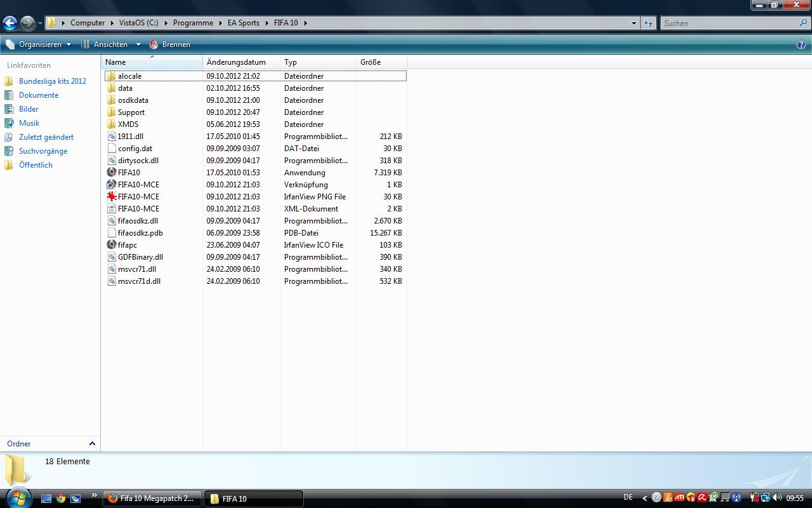The height and width of the screenshot is (508, 812).
Task: Select the fifaosdkz.pdb file icon
Action: click(112, 232)
